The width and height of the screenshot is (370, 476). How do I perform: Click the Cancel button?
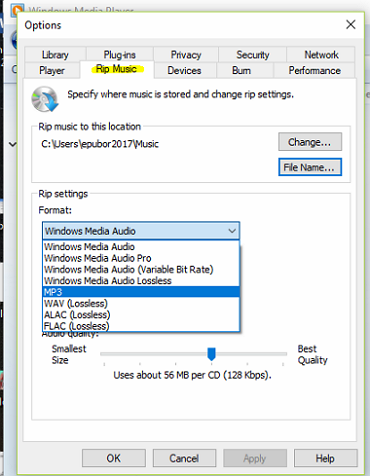(184, 458)
